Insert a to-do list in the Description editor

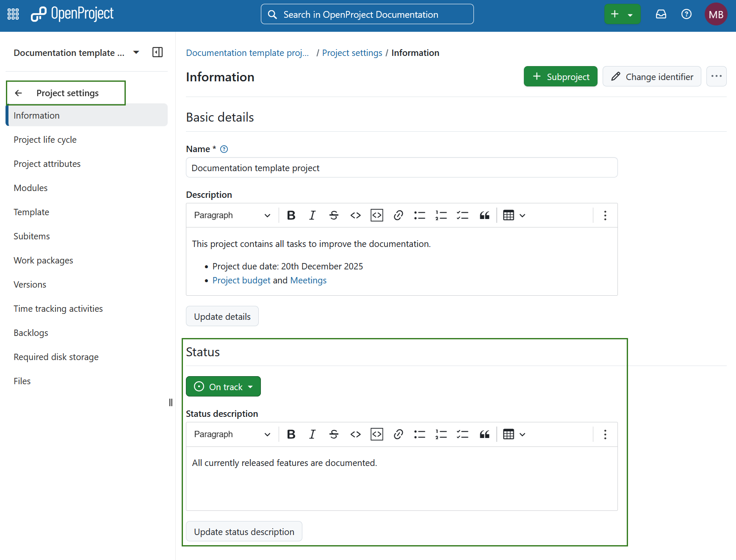tap(462, 215)
